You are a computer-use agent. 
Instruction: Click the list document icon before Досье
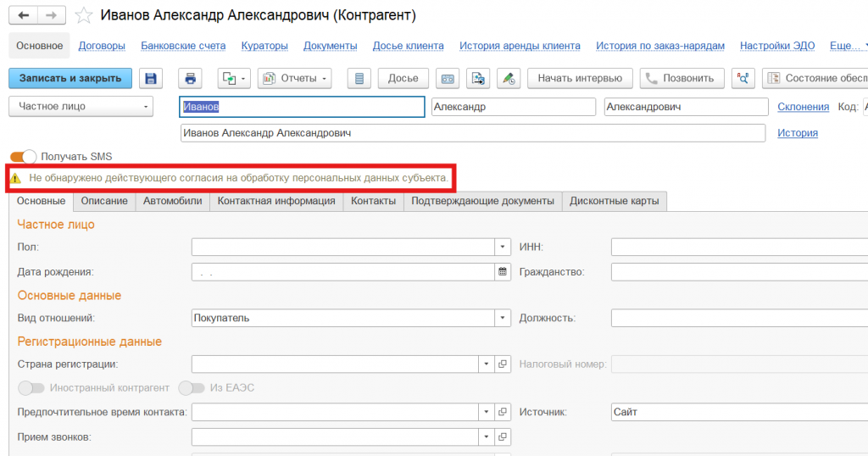tap(359, 79)
